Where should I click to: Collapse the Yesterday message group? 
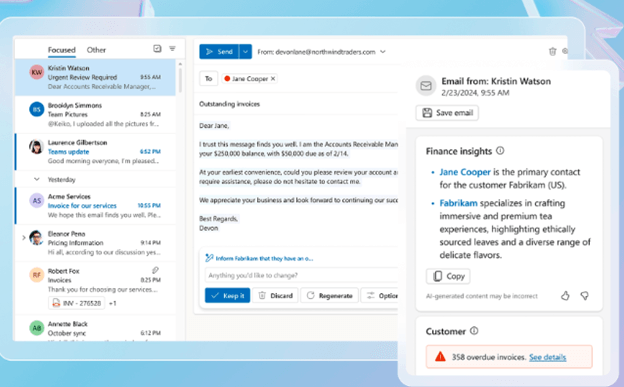tap(37, 179)
